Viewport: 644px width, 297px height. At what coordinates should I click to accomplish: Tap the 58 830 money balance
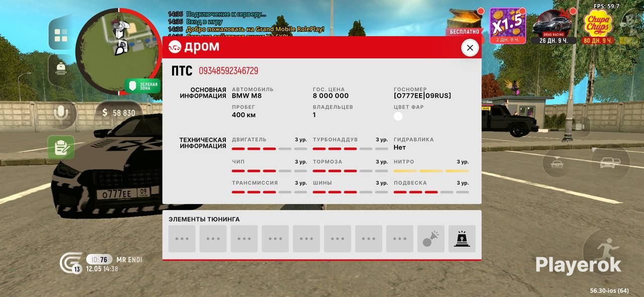pyautogui.click(x=119, y=113)
